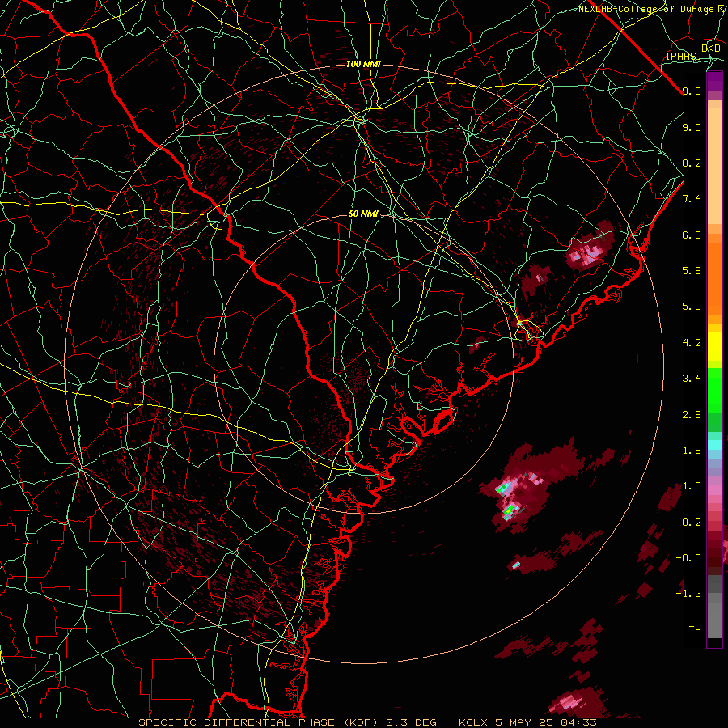
Task: Click the 4.2 legend value
Action: click(692, 343)
